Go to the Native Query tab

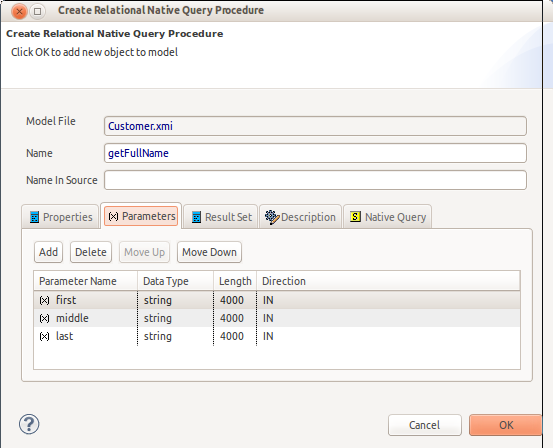[x=387, y=217]
